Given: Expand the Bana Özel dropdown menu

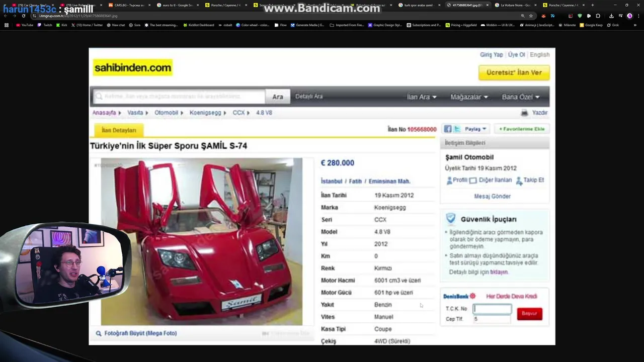Looking at the screenshot, I should point(521,97).
